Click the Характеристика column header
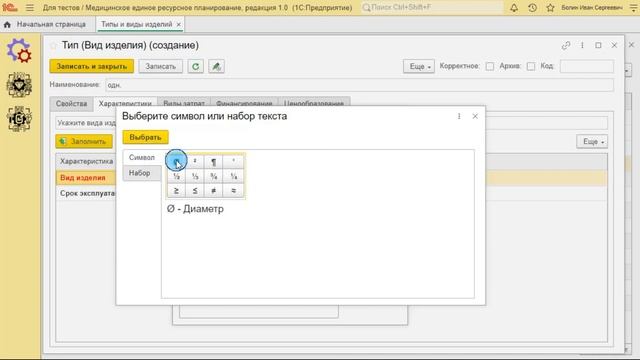The height and width of the screenshot is (360, 640). pyautogui.click(x=87, y=161)
